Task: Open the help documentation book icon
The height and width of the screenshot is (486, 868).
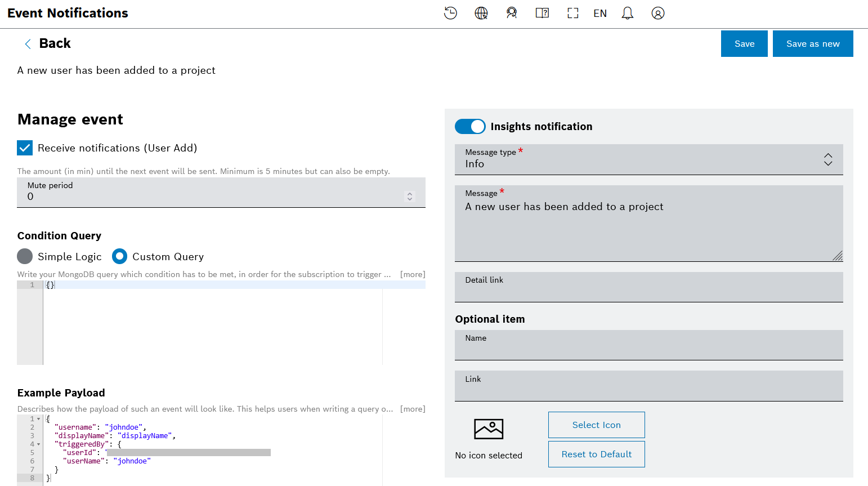Action: 542,13
